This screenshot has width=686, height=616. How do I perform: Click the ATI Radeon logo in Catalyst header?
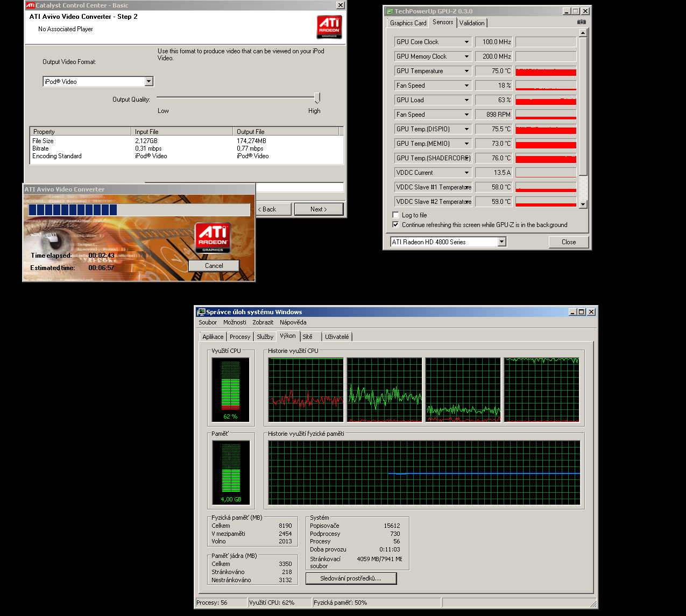[329, 27]
